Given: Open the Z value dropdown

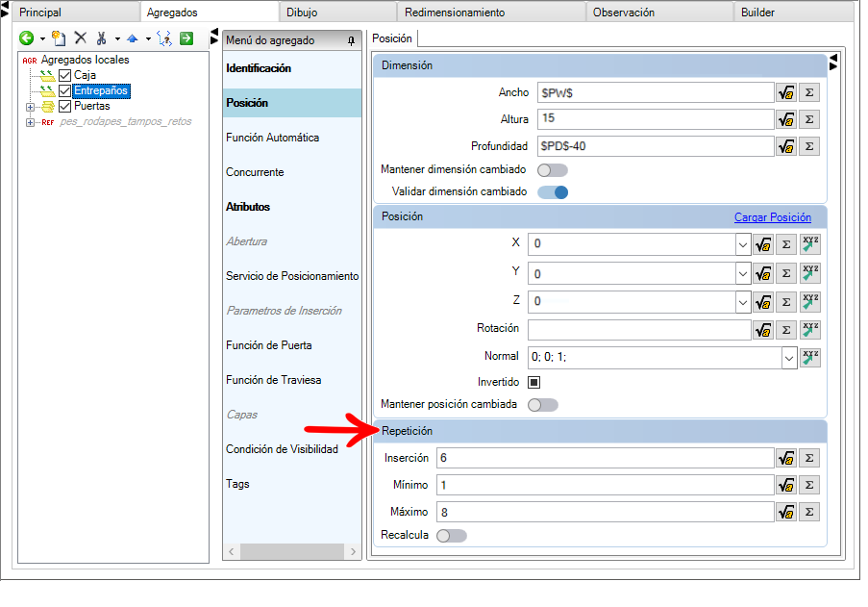Looking at the screenshot, I should tap(743, 302).
